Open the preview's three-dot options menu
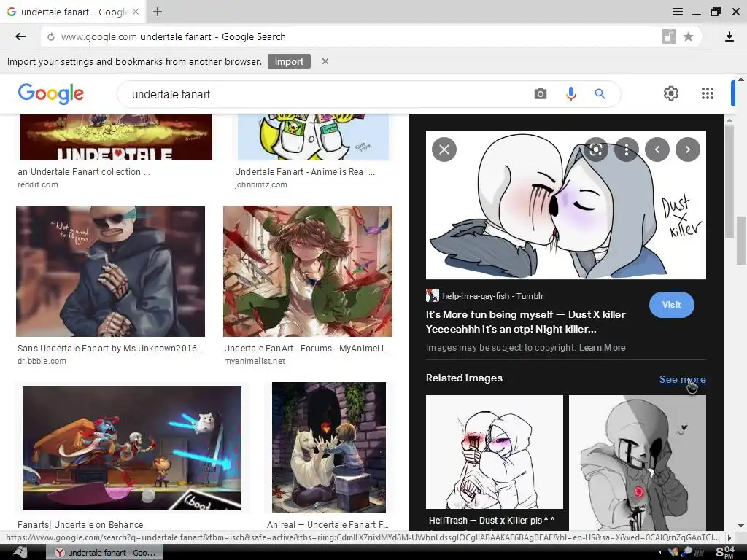Image resolution: width=747 pixels, height=560 pixels. [x=627, y=149]
